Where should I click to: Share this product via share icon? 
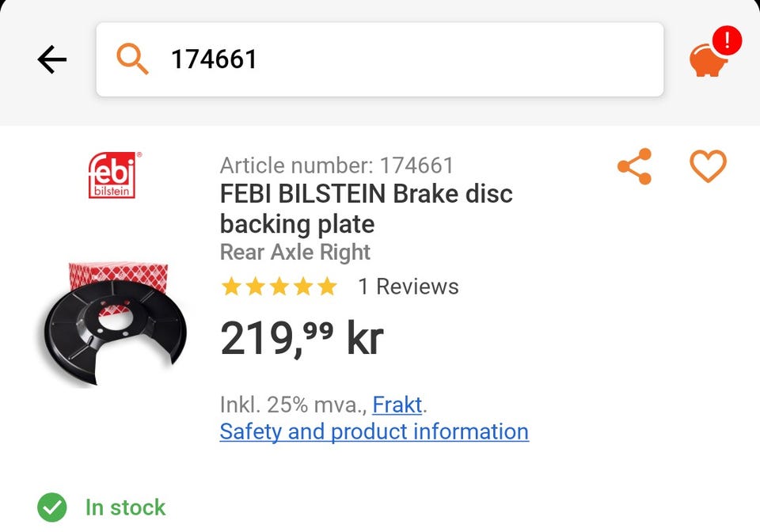(634, 166)
